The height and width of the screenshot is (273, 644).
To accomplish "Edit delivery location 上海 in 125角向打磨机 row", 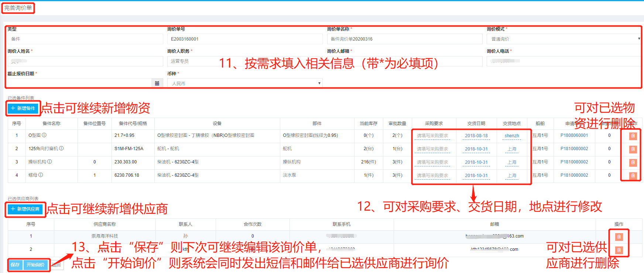I will click(512, 149).
